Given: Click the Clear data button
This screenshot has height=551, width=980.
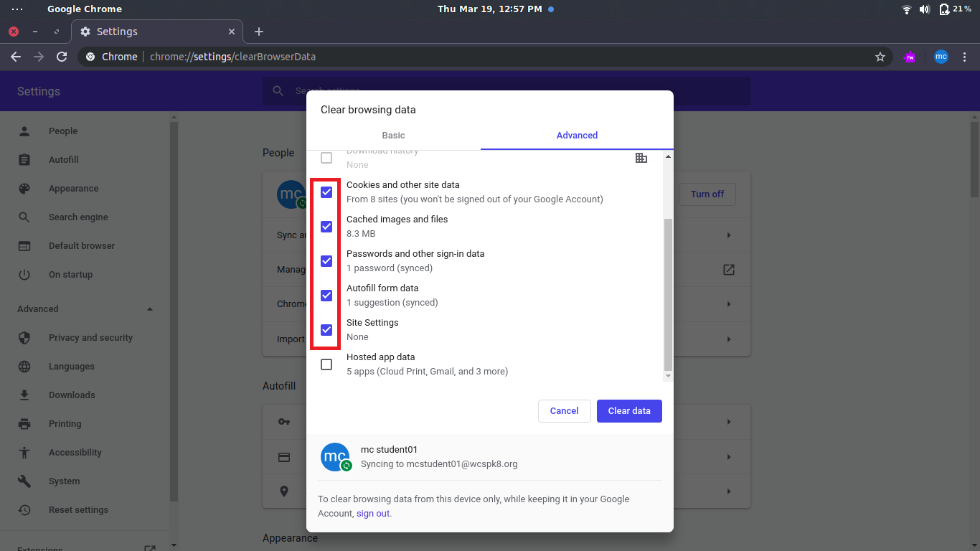Looking at the screenshot, I should click(629, 411).
